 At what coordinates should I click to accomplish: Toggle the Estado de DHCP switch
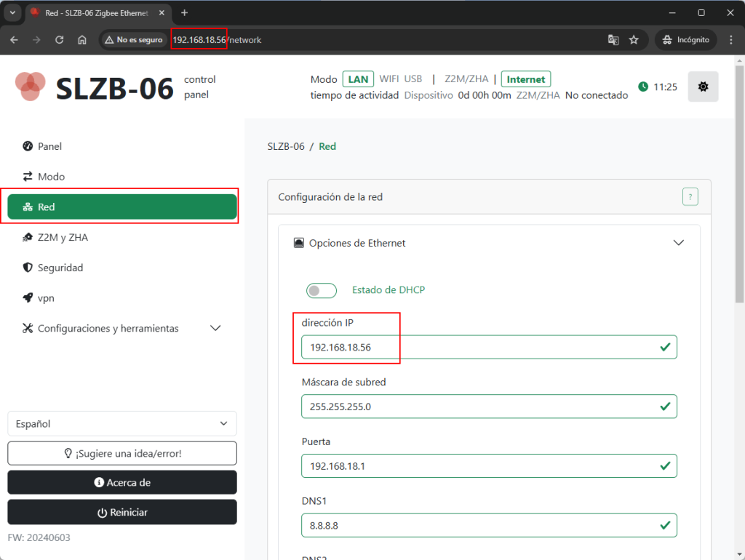(x=322, y=290)
